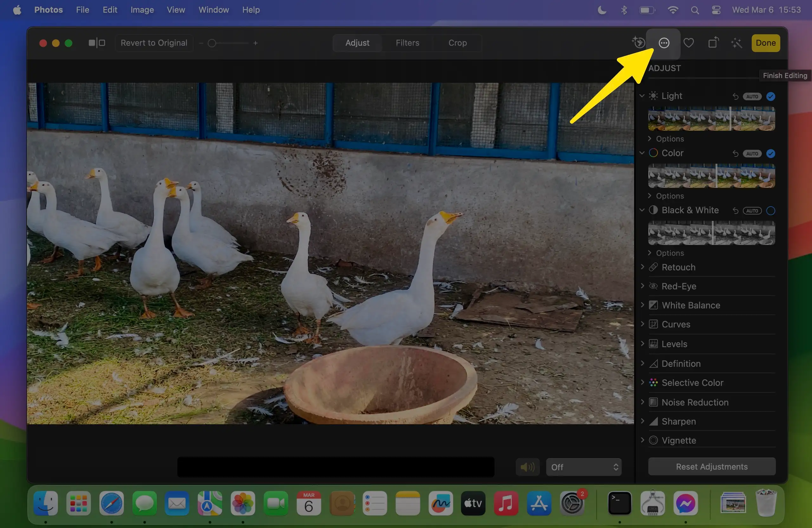Click the zoom slider knob
The image size is (812, 528).
(212, 43)
